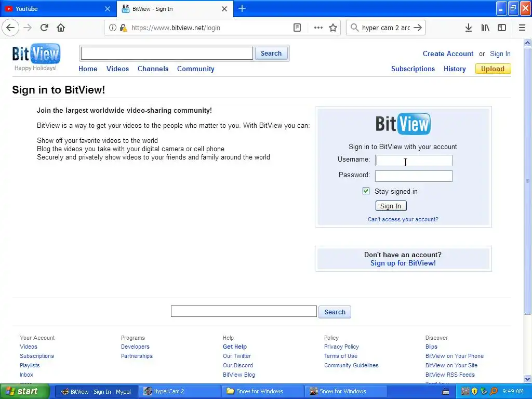Click the scrollbar up arrow
Image resolution: width=532 pixels, height=399 pixels.
pyautogui.click(x=528, y=43)
